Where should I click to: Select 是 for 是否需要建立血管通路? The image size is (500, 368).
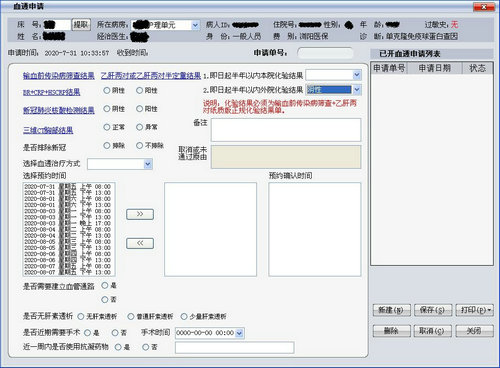(x=105, y=285)
